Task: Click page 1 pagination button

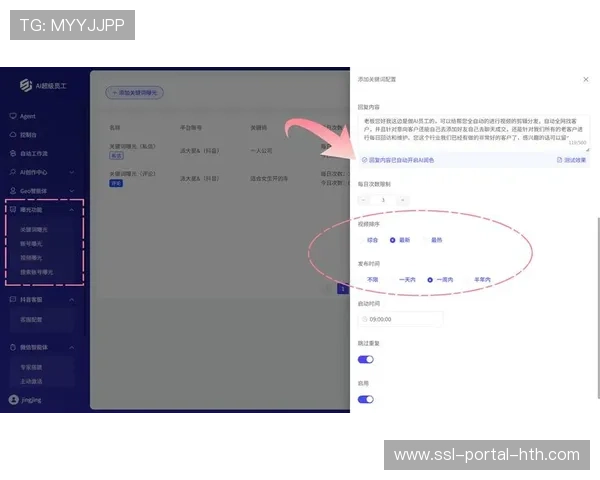Action: pyautogui.click(x=343, y=289)
